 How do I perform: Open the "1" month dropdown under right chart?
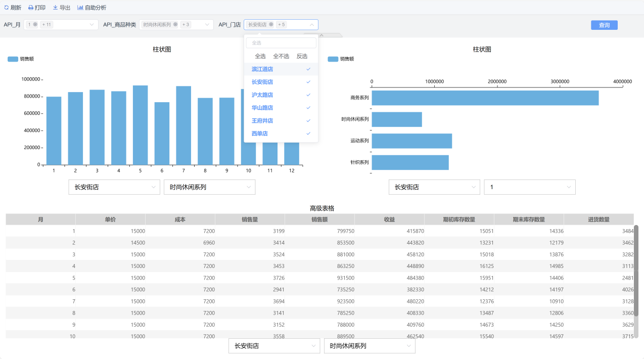pos(530,187)
